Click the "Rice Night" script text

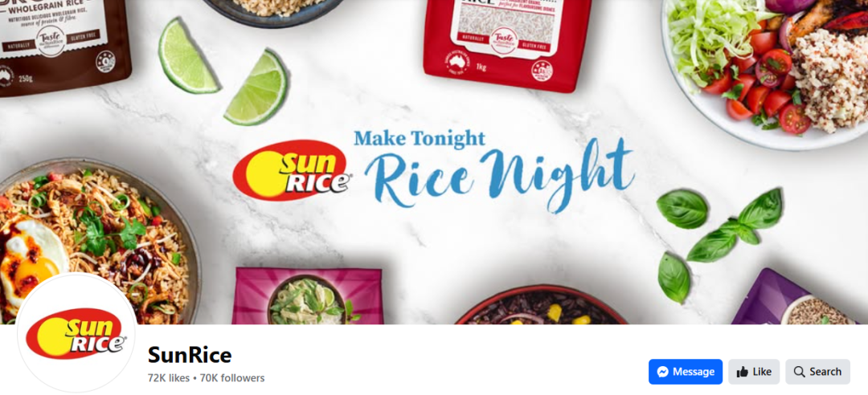[499, 176]
